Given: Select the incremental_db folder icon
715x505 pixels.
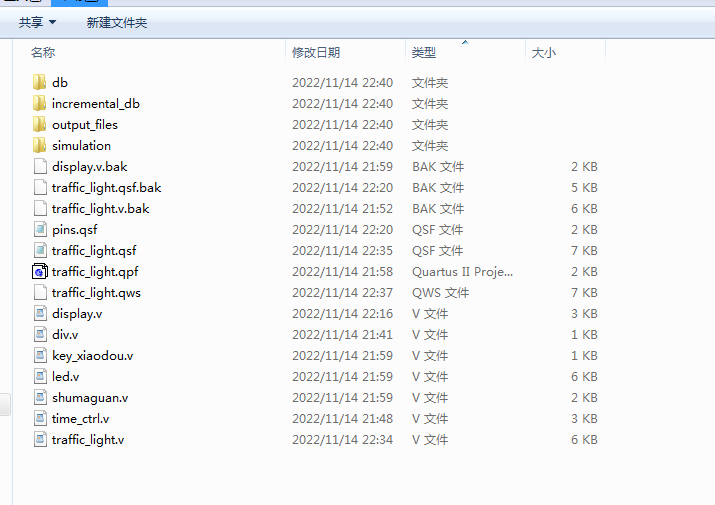Looking at the screenshot, I should pos(39,103).
